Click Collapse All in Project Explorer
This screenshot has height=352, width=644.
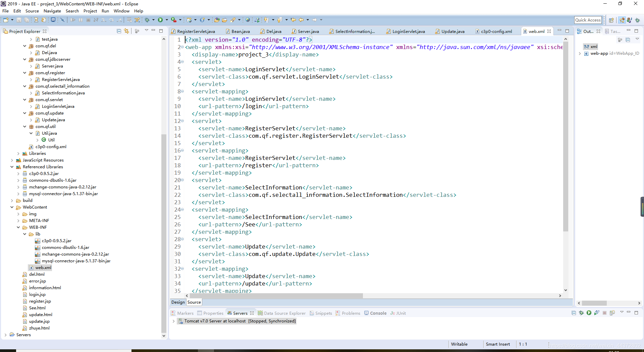point(119,31)
